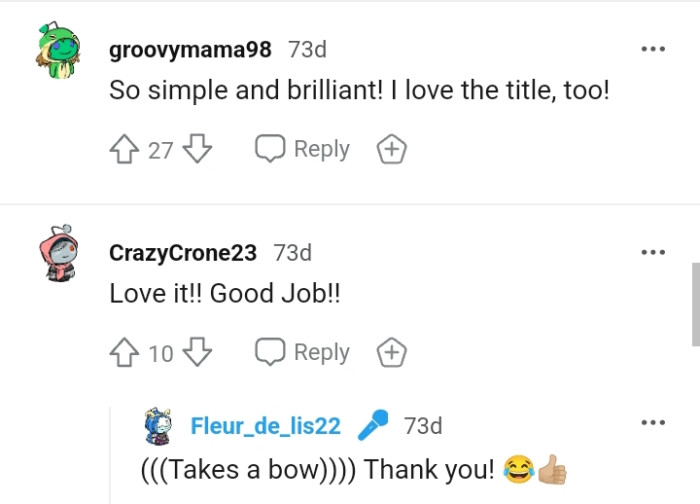The image size is (700, 504).
Task: Downvote CrazyCrone23's comment
Action: [199, 353]
